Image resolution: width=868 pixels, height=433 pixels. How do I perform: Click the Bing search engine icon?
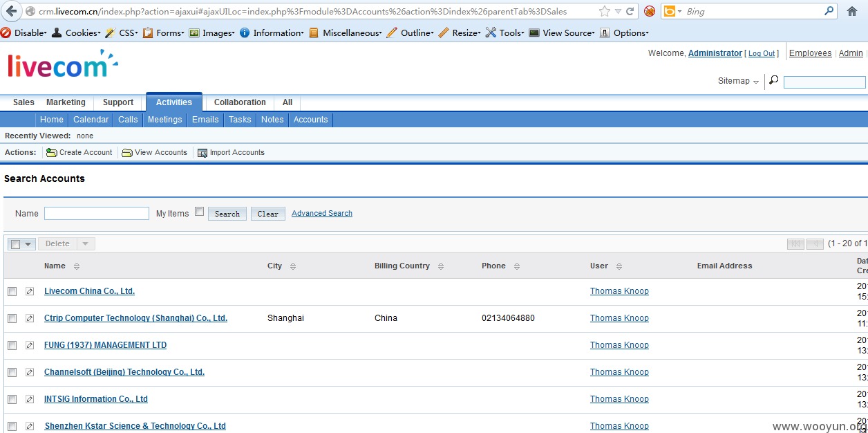[x=669, y=11]
